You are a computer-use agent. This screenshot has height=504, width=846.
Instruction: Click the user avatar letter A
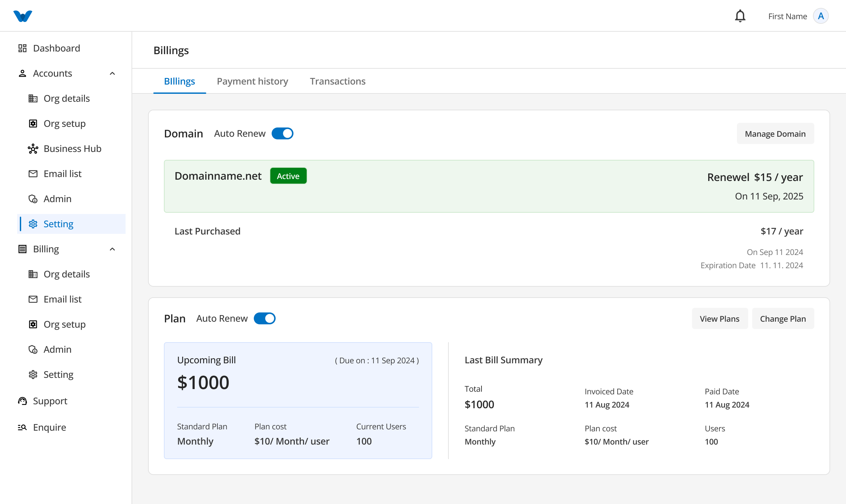pyautogui.click(x=821, y=16)
